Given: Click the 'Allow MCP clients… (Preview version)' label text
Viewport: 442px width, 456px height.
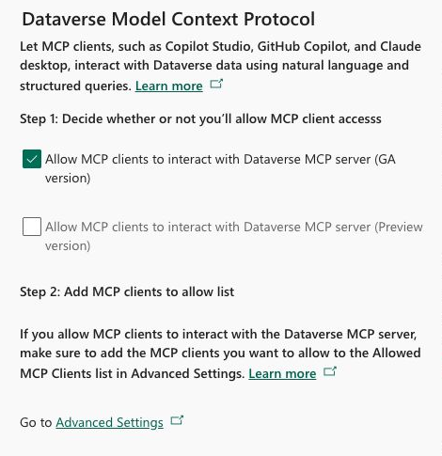Looking at the screenshot, I should click(x=234, y=236).
